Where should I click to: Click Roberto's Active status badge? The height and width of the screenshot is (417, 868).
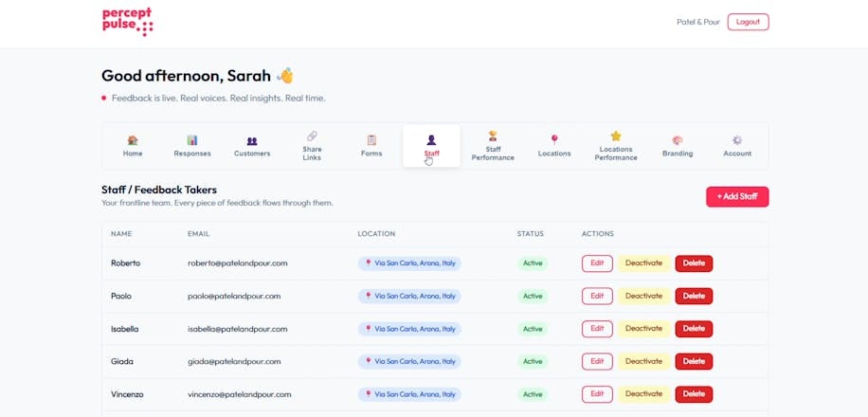click(533, 263)
